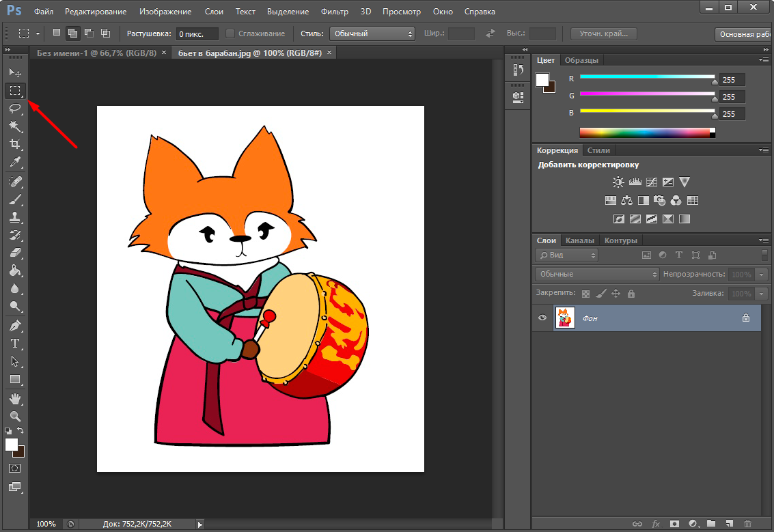Open the layer filter Вид dropdown
This screenshot has width=774, height=532.
pos(567,255)
